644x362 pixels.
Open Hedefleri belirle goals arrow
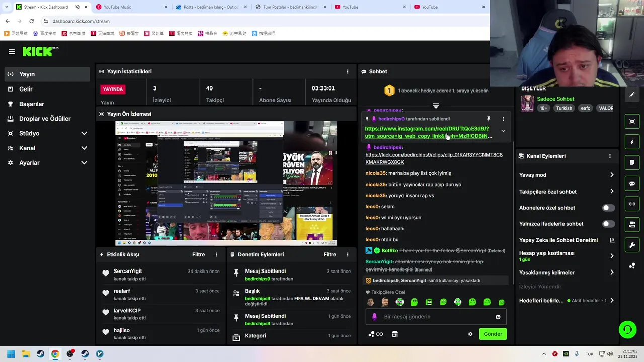pyautogui.click(x=612, y=300)
